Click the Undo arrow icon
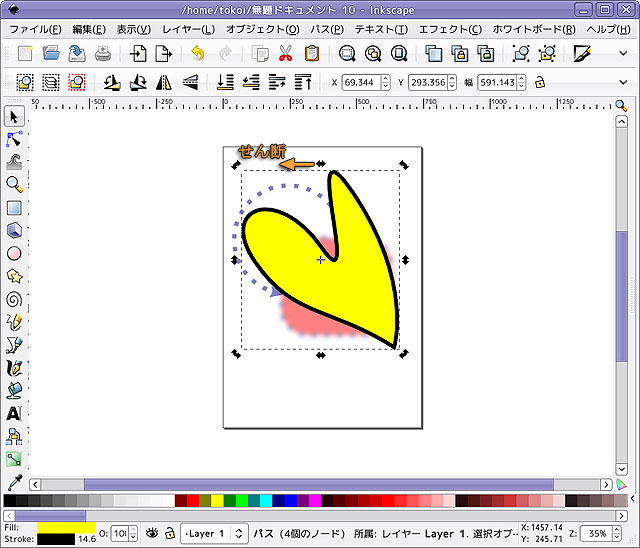 pyautogui.click(x=197, y=53)
